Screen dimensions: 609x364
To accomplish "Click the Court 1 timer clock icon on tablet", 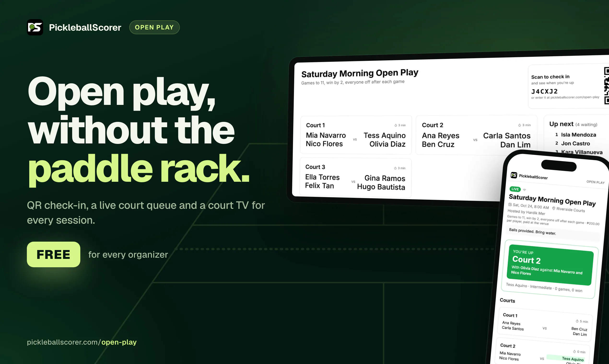I will pyautogui.click(x=396, y=125).
